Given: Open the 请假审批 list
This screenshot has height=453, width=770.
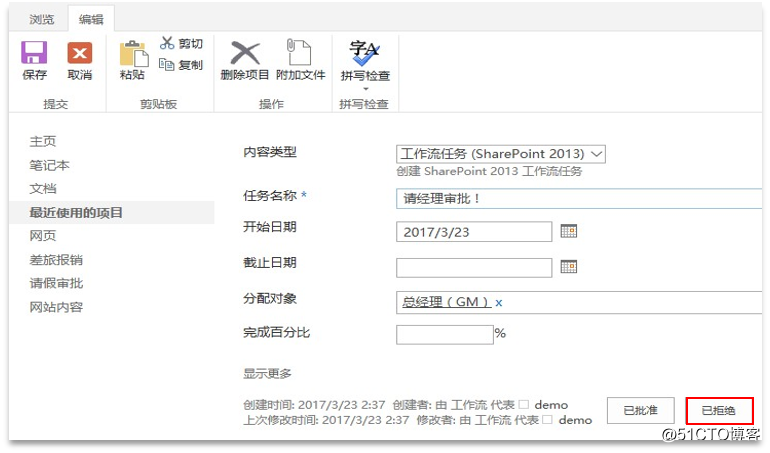Looking at the screenshot, I should tap(56, 283).
